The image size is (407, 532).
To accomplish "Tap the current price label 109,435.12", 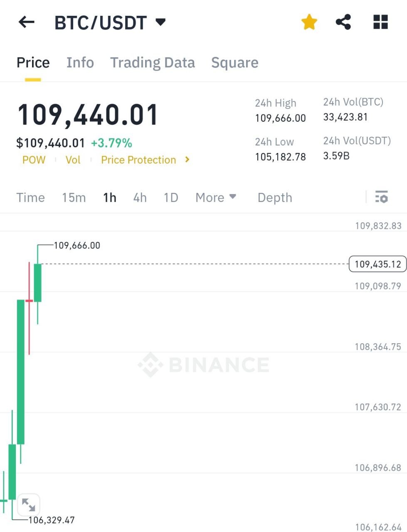I will pos(377,264).
